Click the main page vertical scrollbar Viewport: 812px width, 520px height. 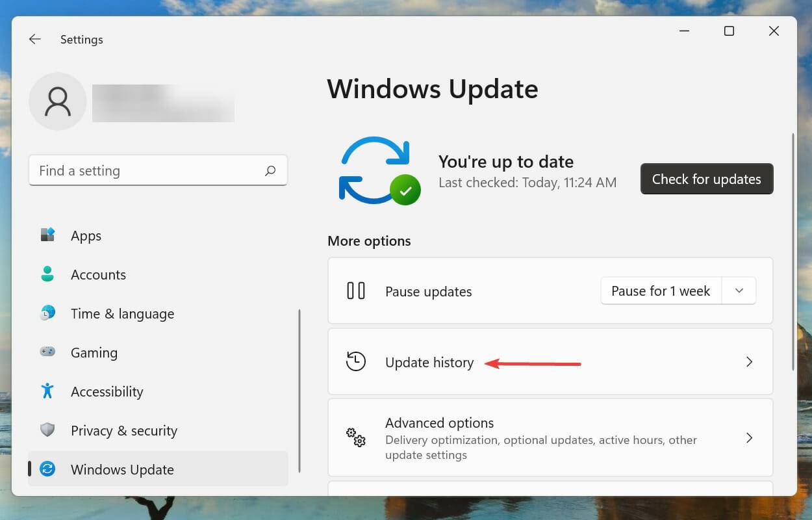tap(793, 252)
